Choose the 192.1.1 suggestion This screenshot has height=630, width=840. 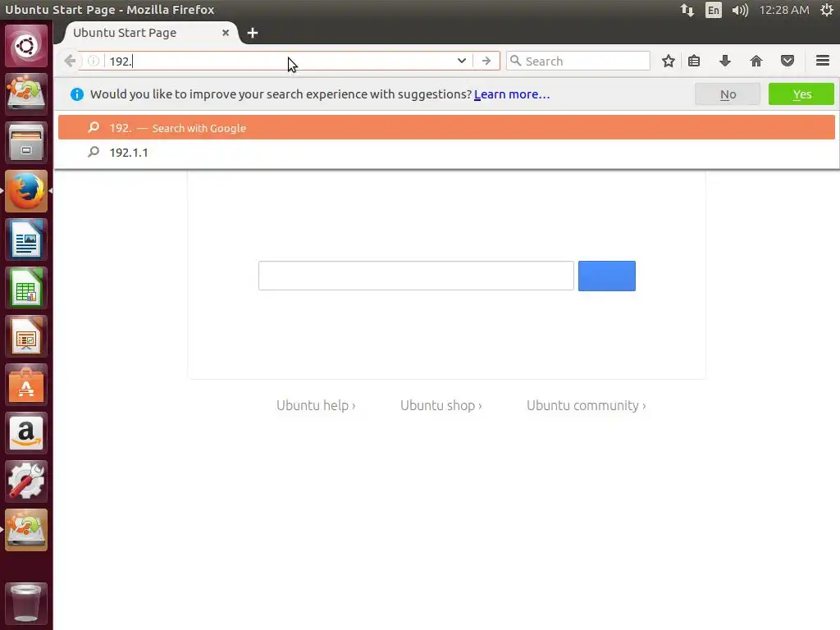(446, 152)
